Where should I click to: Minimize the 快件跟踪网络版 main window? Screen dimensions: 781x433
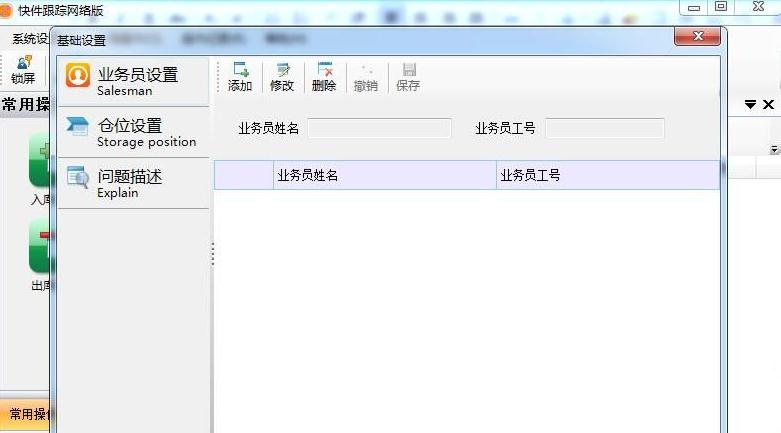pos(693,7)
